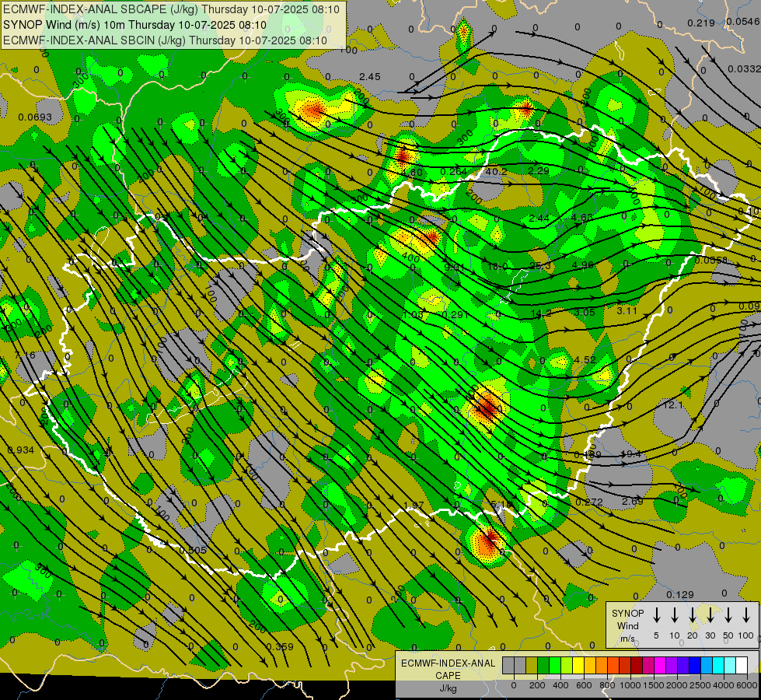
Task: Click the SBCIN title line at top
Action: pos(165,40)
